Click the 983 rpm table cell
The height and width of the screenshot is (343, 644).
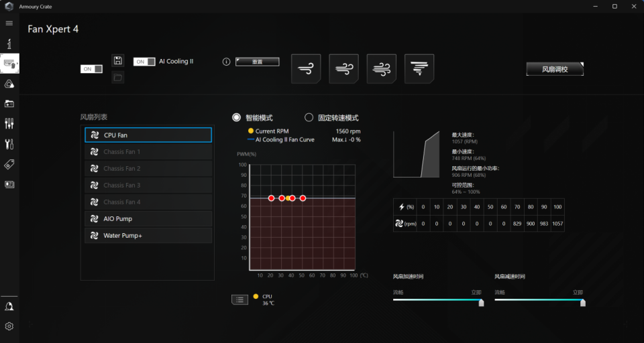(x=544, y=224)
